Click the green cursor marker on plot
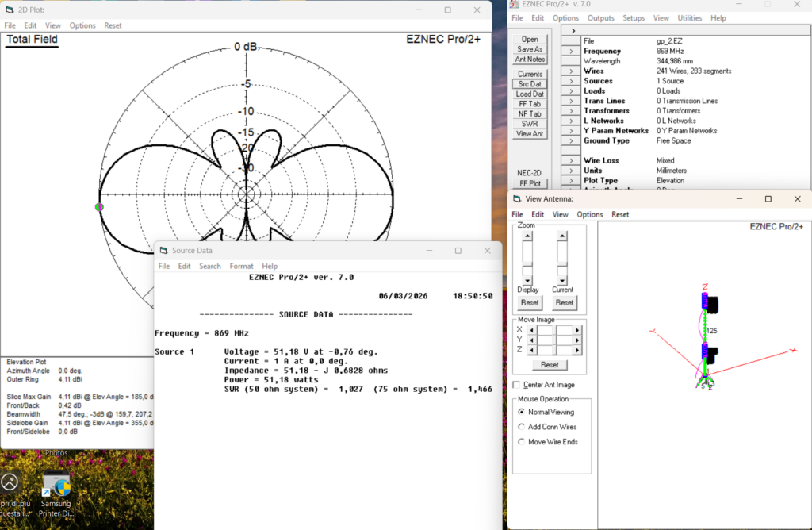The image size is (812, 530). (x=99, y=207)
